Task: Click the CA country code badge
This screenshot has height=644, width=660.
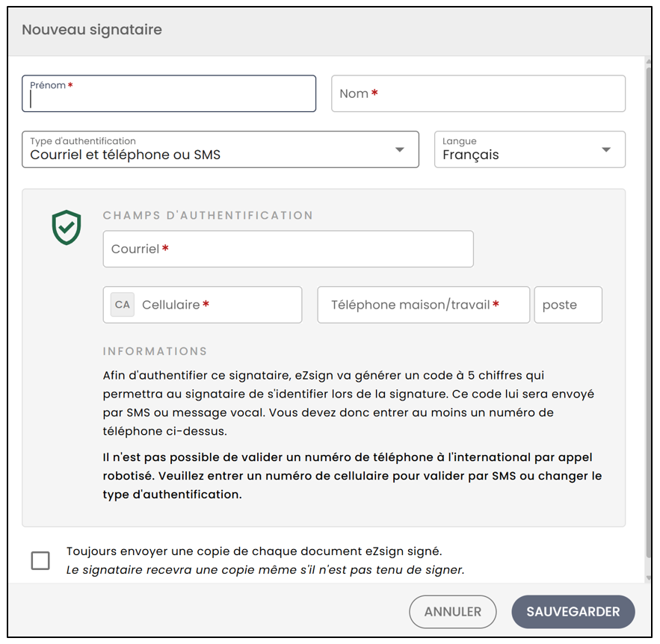Action: [x=123, y=305]
